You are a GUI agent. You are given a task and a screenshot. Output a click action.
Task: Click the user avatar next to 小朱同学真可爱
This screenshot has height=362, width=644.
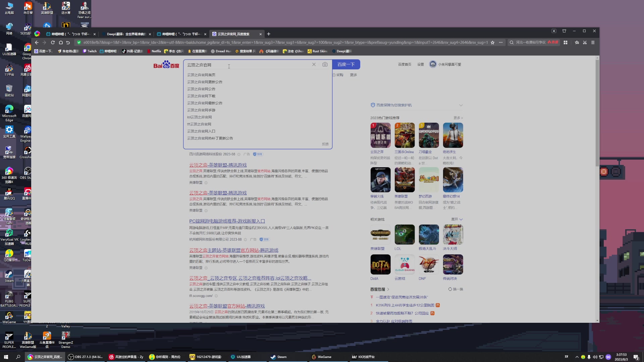tap(433, 64)
